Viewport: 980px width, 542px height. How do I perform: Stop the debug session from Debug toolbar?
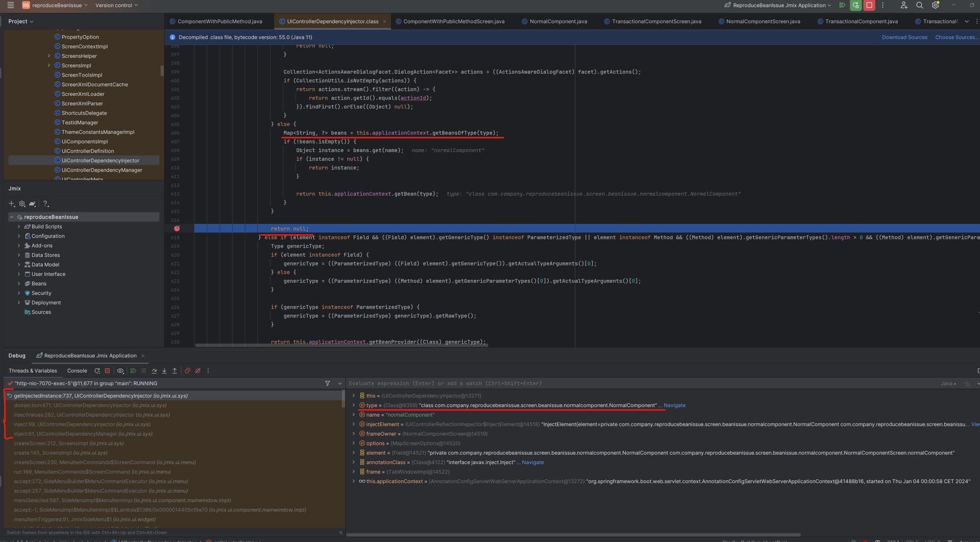pos(107,371)
